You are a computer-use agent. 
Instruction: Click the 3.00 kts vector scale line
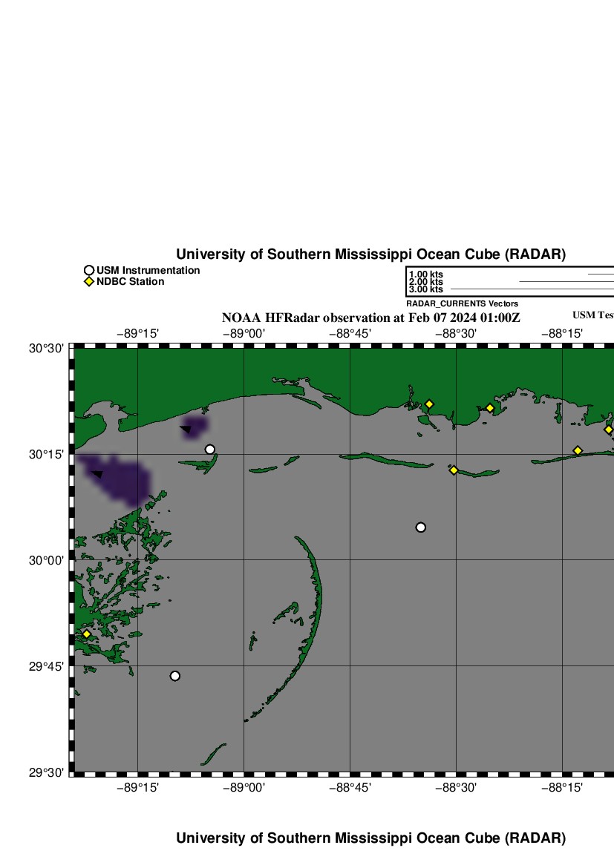[x=532, y=289]
